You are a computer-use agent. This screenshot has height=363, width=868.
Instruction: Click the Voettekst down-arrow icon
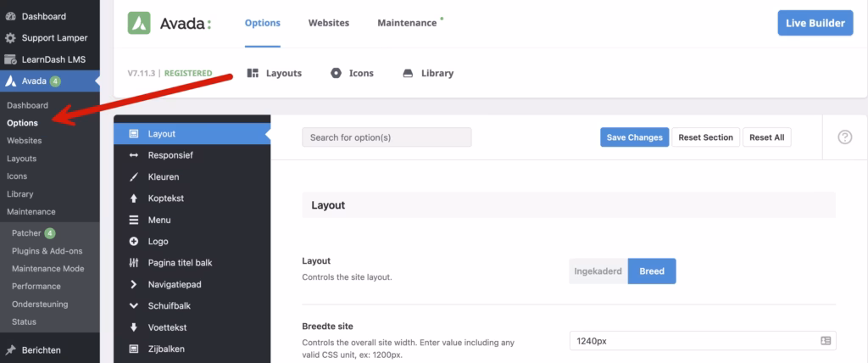133,327
